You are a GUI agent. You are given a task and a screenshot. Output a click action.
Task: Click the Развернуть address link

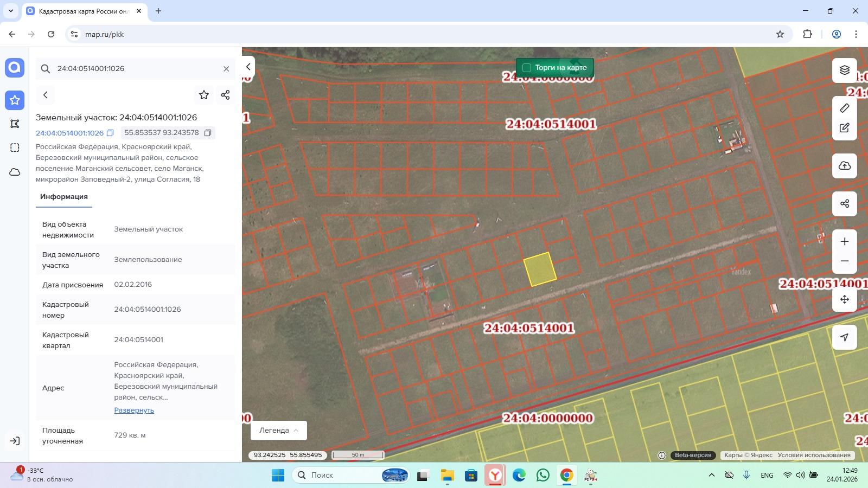coord(134,410)
